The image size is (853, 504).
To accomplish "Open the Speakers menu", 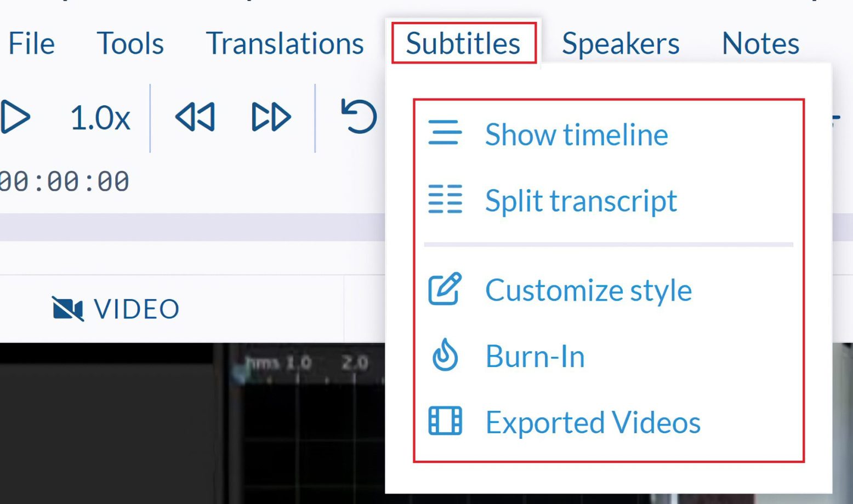I will [x=619, y=44].
